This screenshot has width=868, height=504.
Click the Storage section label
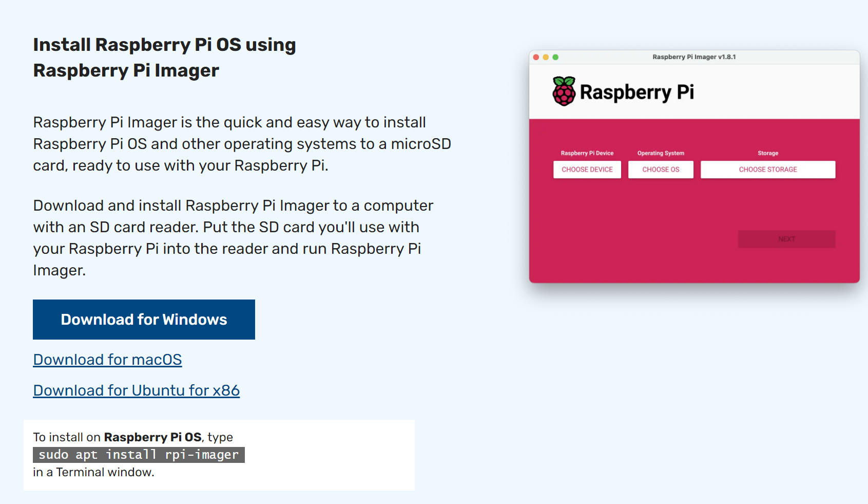[768, 153]
